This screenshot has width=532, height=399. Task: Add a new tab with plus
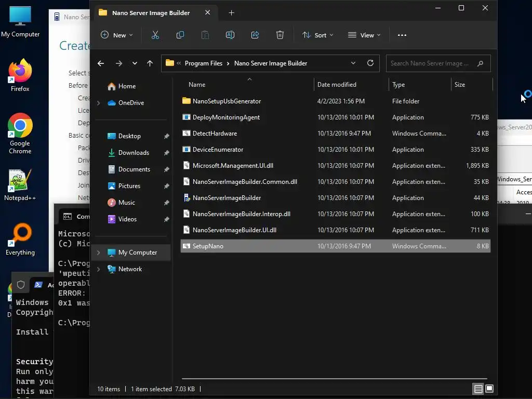click(231, 13)
